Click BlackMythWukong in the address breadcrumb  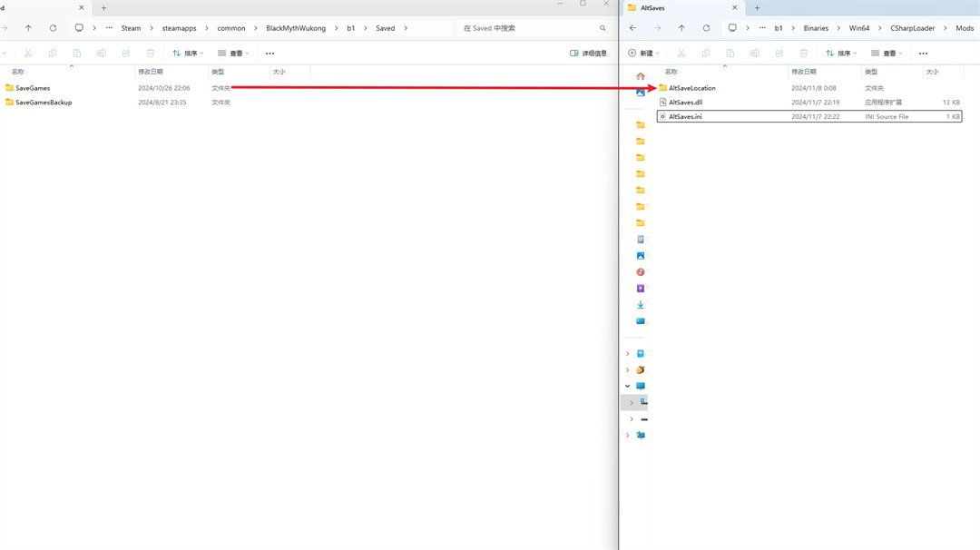tap(296, 28)
